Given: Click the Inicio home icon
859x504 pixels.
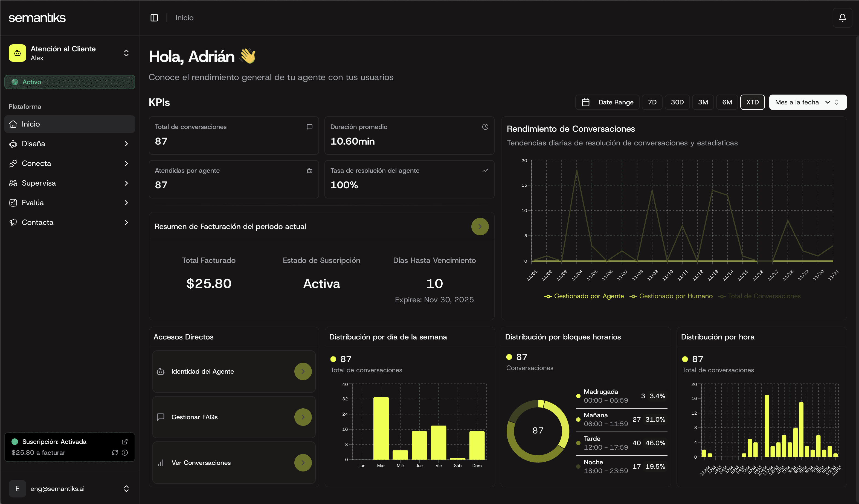Looking at the screenshot, I should click(x=13, y=124).
